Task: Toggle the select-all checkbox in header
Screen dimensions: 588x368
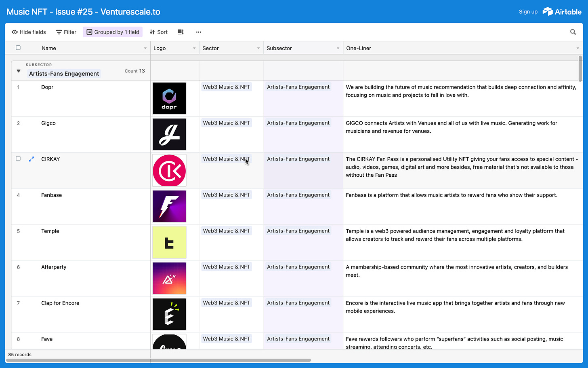Action: [18, 48]
